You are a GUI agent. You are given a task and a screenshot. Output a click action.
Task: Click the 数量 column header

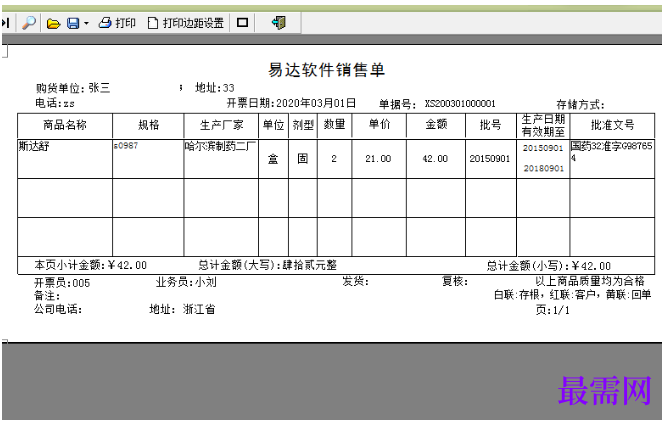[x=334, y=124]
